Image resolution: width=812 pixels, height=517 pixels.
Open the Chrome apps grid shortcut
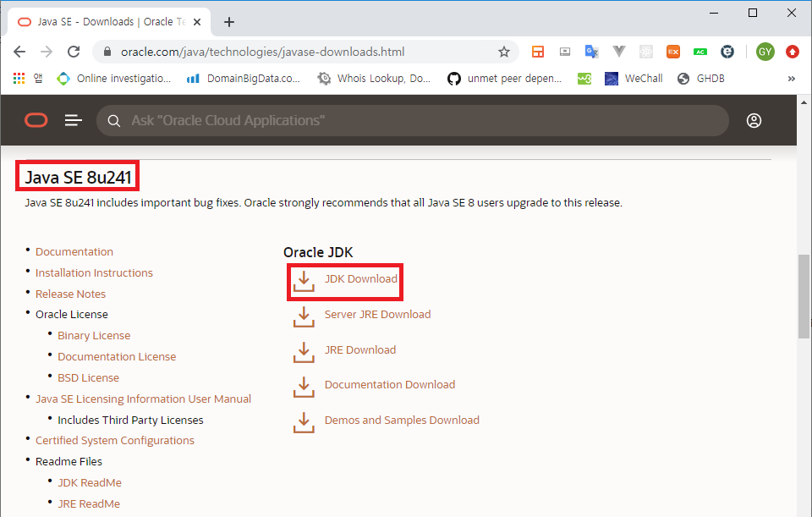pos(19,78)
